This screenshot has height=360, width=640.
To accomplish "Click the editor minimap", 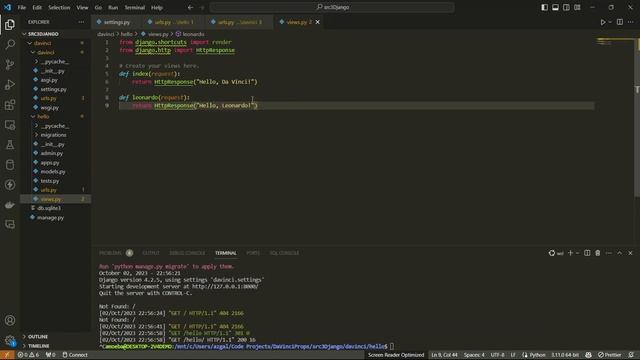I will [x=614, y=41].
